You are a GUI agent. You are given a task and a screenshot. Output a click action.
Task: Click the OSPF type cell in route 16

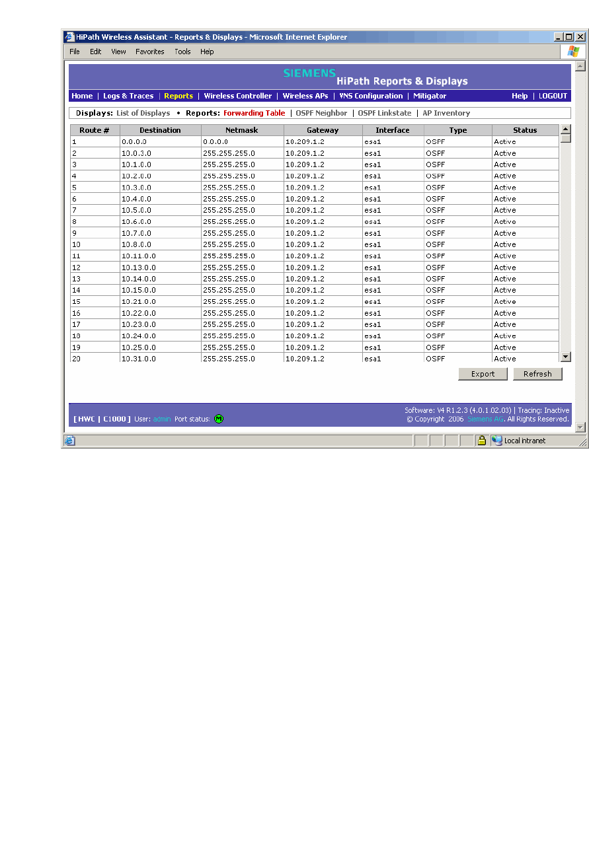(x=458, y=313)
